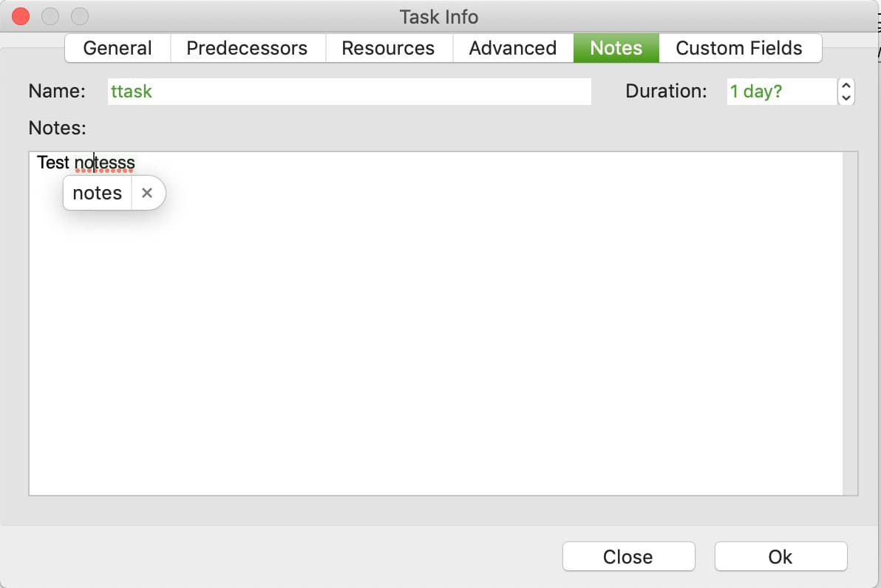The width and height of the screenshot is (881, 588).
Task: Click the Notes area vertical scrollbar
Action: pyautogui.click(x=850, y=324)
